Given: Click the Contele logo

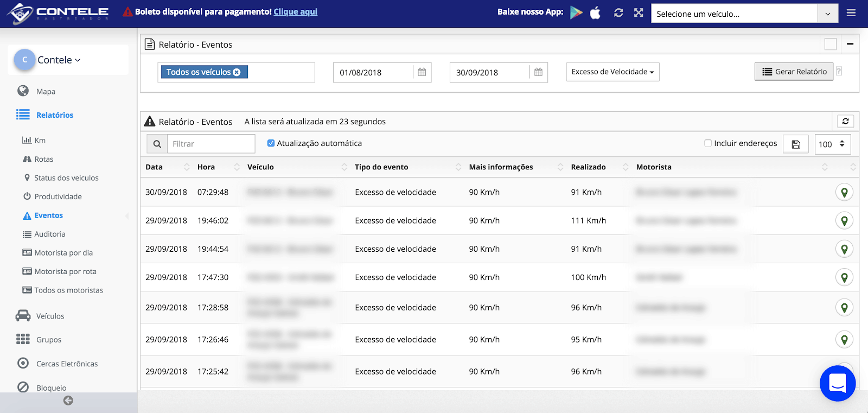Looking at the screenshot, I should pyautogui.click(x=58, y=13).
